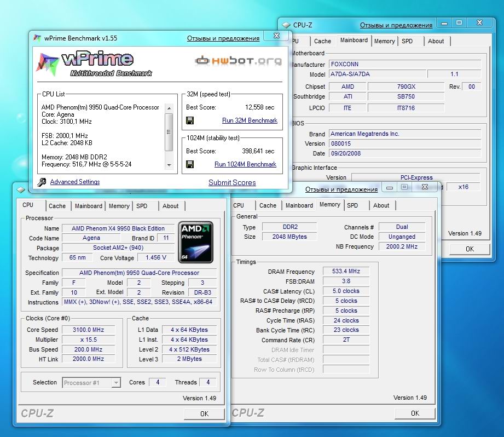This screenshot has width=504, height=437.
Task: Click the NB Frequency 2000.2 MHz value
Action: [x=402, y=246]
